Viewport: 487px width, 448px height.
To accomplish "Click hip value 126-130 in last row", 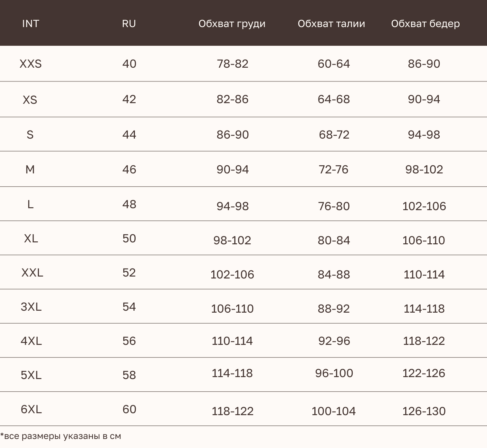I will 424,411.
